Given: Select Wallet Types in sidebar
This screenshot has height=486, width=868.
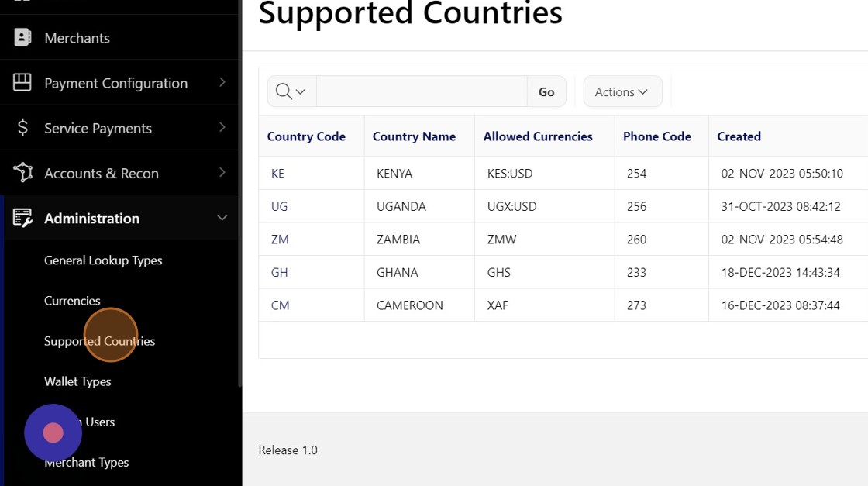Looking at the screenshot, I should point(77,381).
